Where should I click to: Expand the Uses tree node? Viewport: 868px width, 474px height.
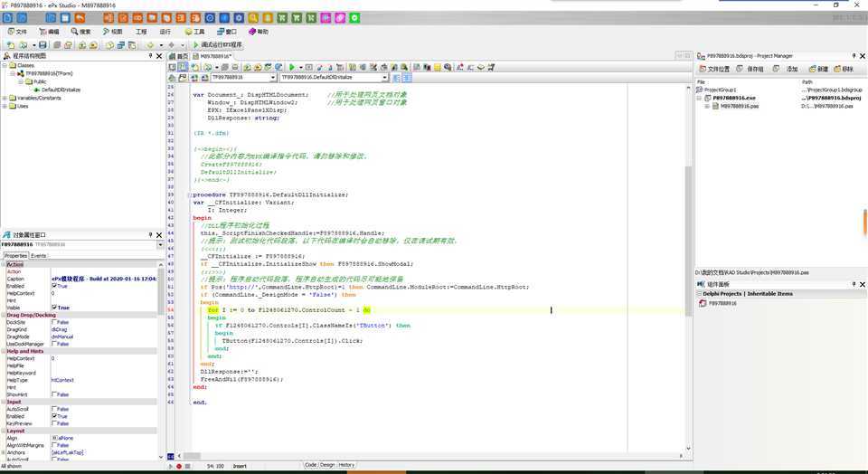pos(5,107)
